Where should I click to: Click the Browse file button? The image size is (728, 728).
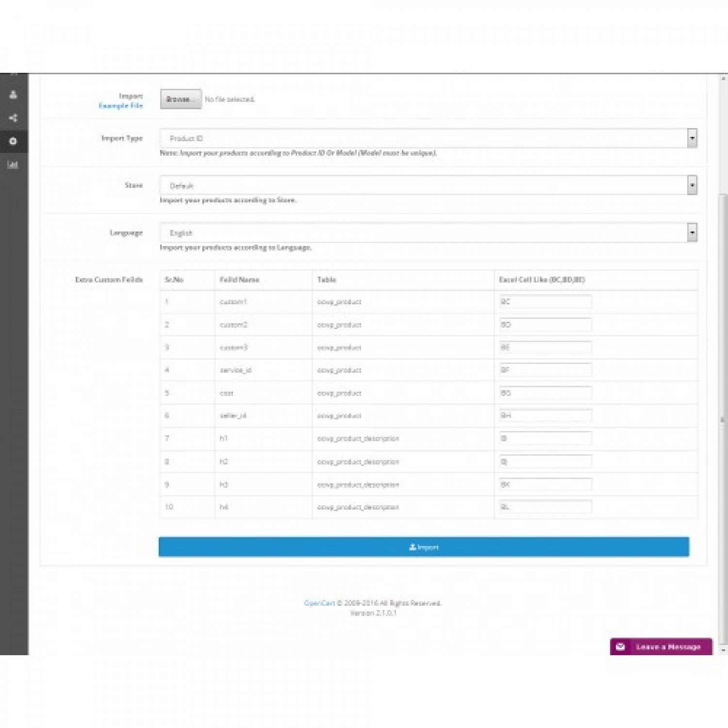pyautogui.click(x=181, y=99)
